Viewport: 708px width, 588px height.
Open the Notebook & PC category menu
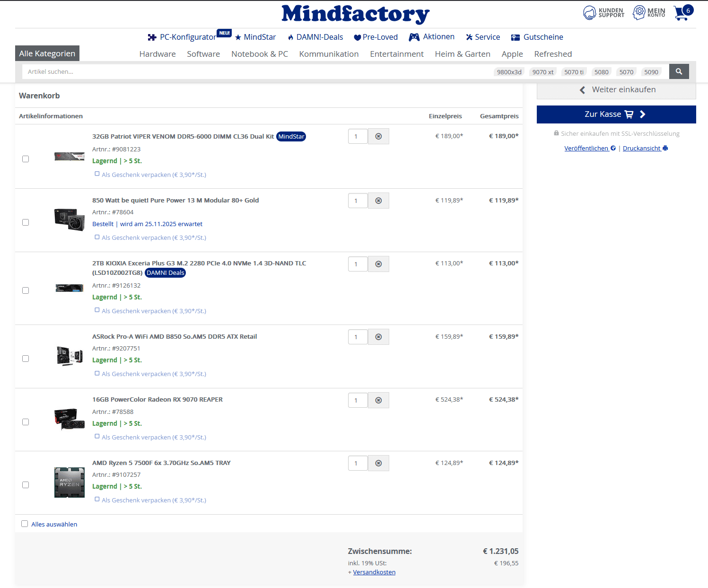point(260,54)
